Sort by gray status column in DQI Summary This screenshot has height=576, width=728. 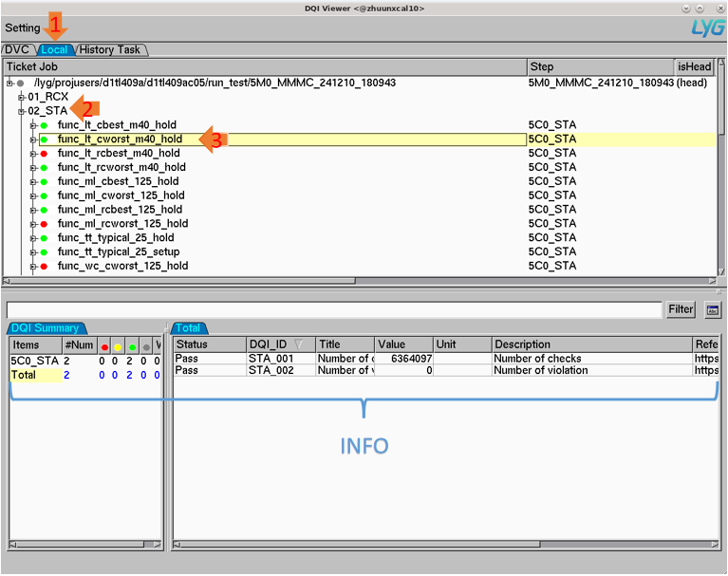point(146,346)
